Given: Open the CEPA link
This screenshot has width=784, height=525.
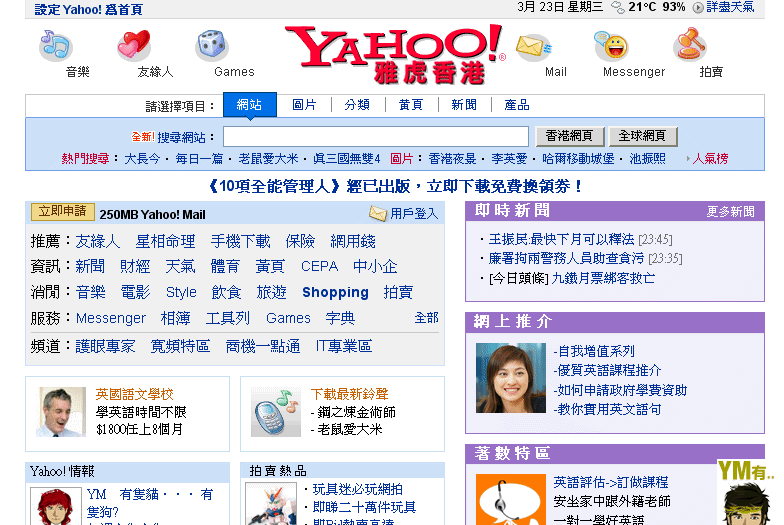Looking at the screenshot, I should (320, 266).
